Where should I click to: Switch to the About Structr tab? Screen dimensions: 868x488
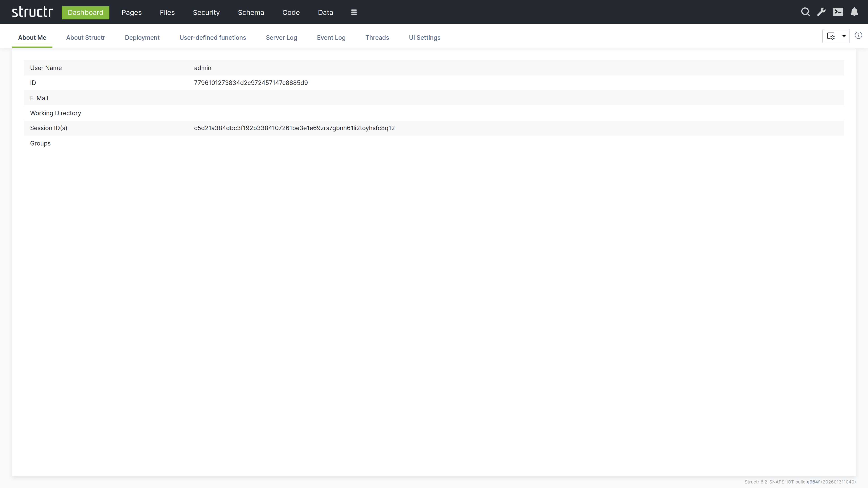pyautogui.click(x=86, y=38)
